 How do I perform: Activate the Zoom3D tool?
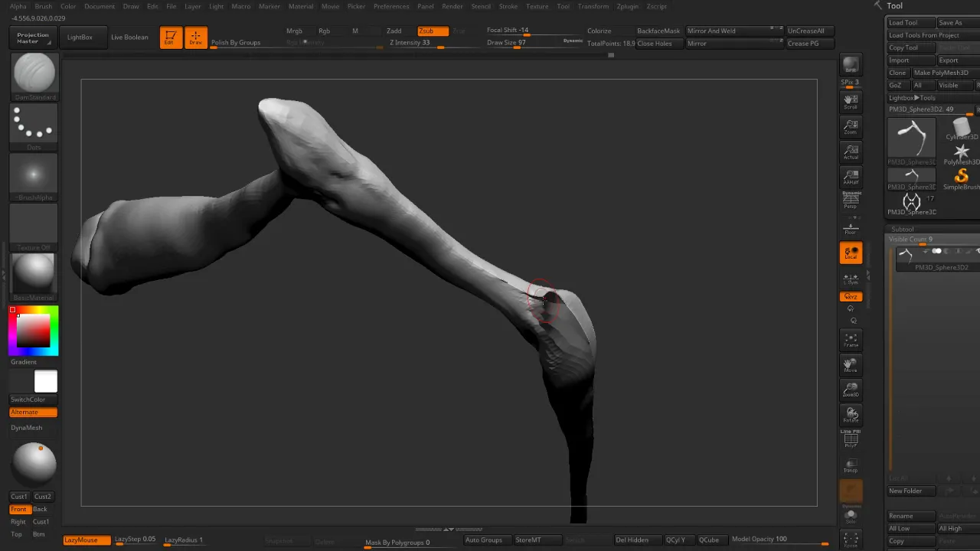pyautogui.click(x=851, y=390)
